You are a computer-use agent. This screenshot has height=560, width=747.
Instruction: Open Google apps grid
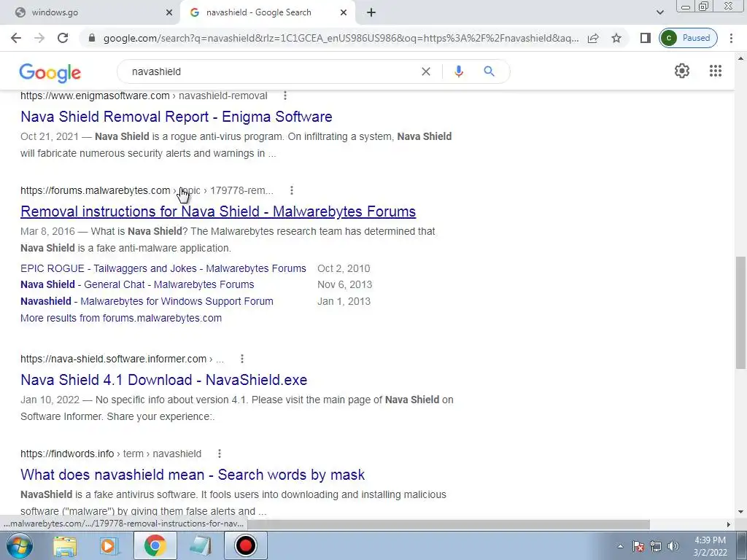coord(716,71)
